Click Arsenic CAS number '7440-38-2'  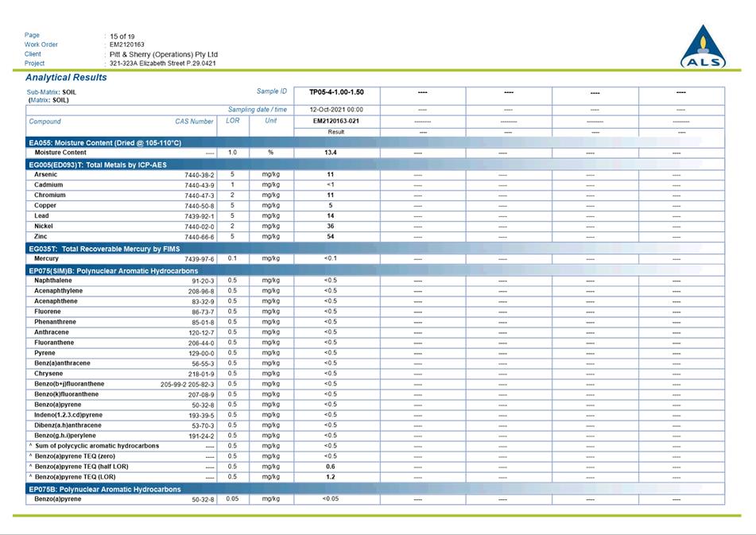(199, 176)
